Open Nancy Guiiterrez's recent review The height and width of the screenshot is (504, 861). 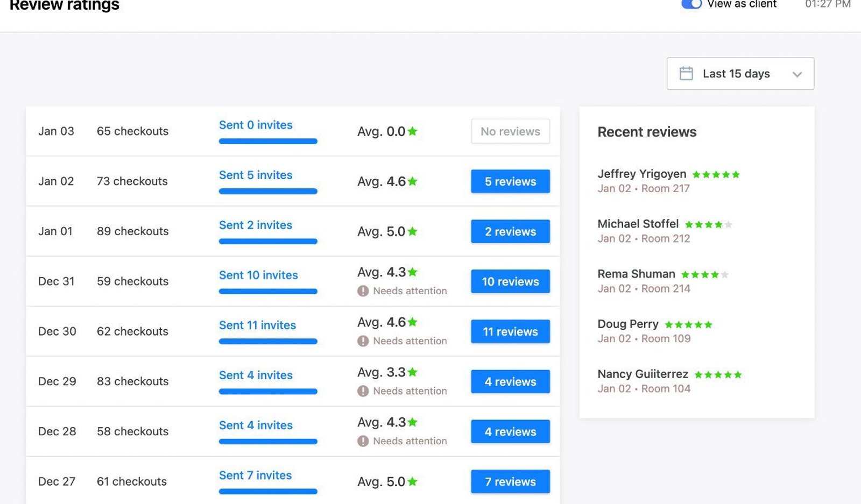point(670,381)
